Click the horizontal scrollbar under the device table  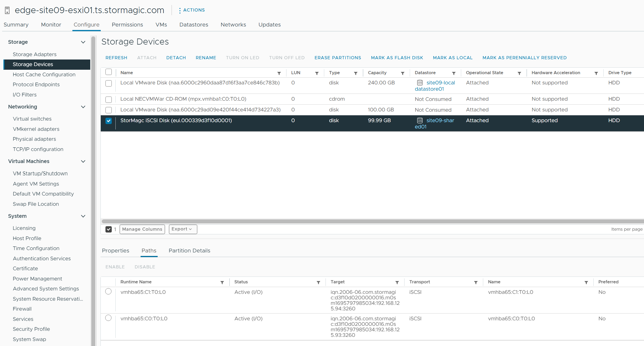click(372, 221)
